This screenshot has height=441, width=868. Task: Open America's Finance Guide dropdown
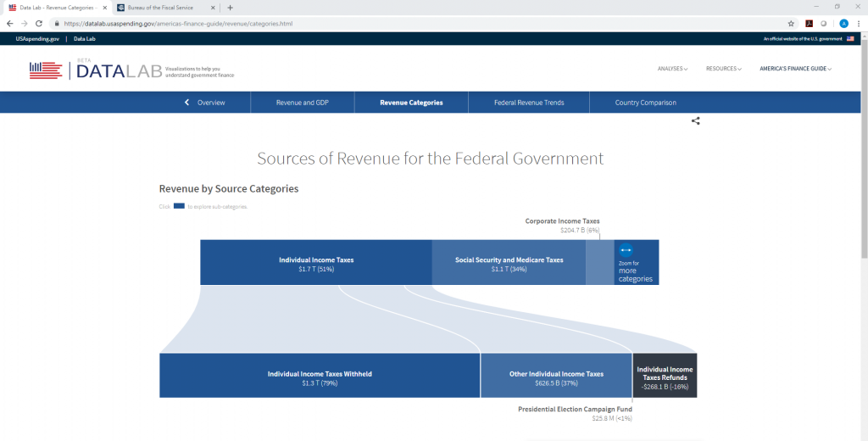click(795, 69)
